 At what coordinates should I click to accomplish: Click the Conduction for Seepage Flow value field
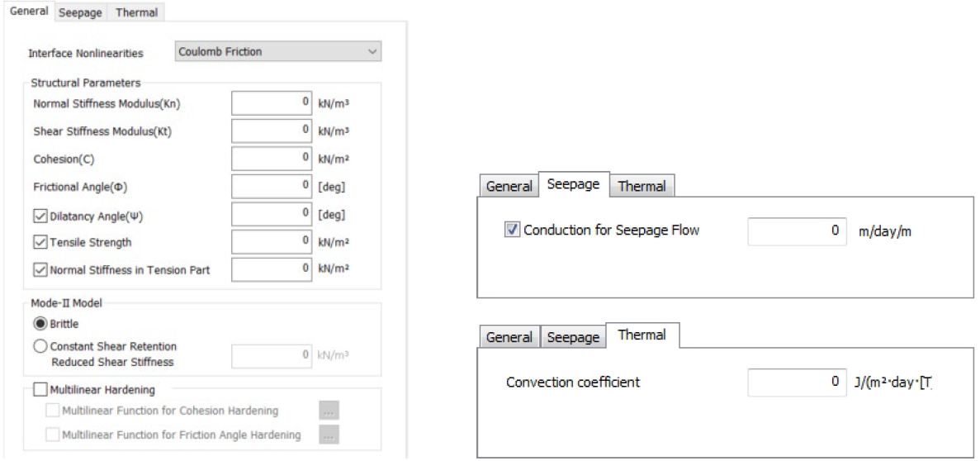tap(798, 230)
